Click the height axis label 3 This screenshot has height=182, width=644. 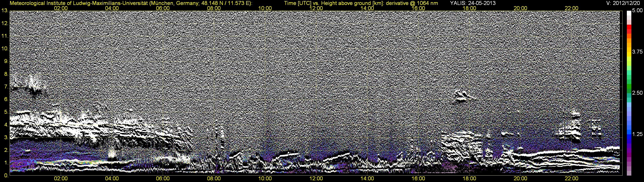pos(6,138)
